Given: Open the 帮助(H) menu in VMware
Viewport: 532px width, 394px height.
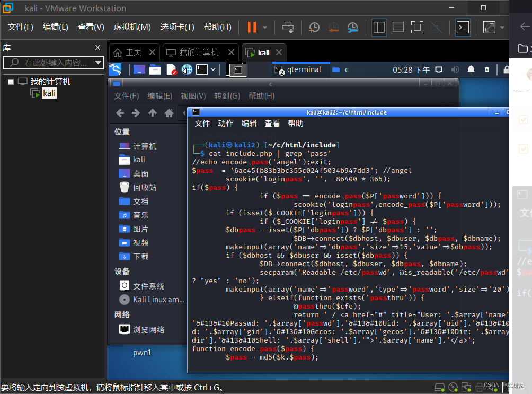Looking at the screenshot, I should [x=217, y=27].
